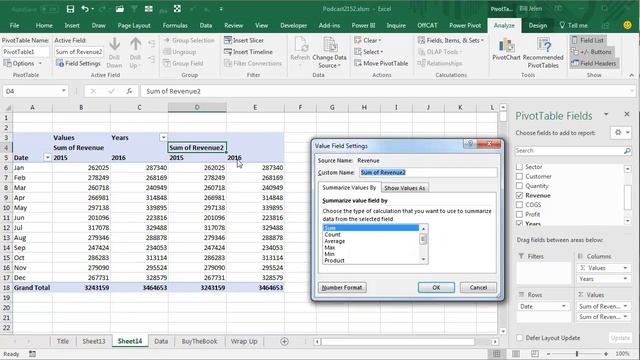Image resolution: width=640 pixels, height=360 pixels.
Task: Click the zoom in plus button
Action: [x=606, y=354]
